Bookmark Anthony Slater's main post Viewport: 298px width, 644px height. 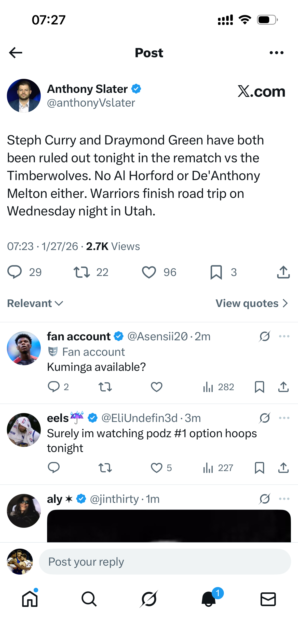pos(216,272)
